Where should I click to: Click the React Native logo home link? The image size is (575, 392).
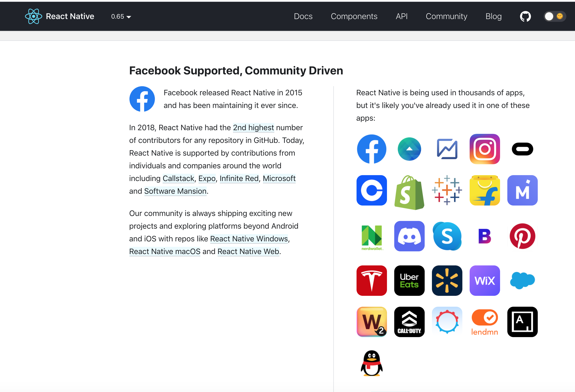[60, 16]
